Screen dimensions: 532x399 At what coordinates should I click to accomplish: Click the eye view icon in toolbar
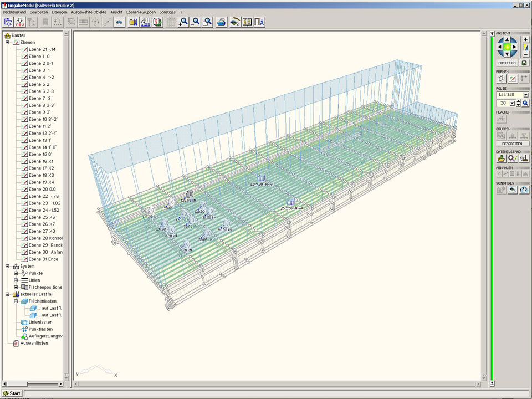click(235, 22)
